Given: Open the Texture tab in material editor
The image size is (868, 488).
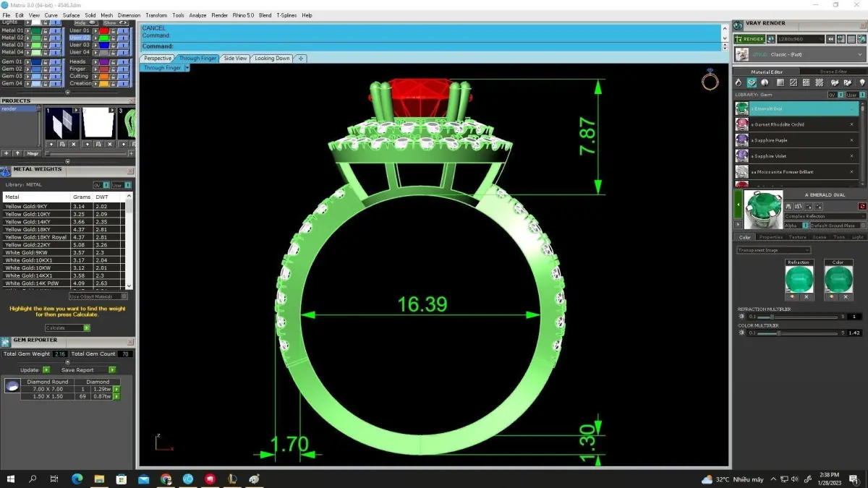Looking at the screenshot, I should [797, 237].
